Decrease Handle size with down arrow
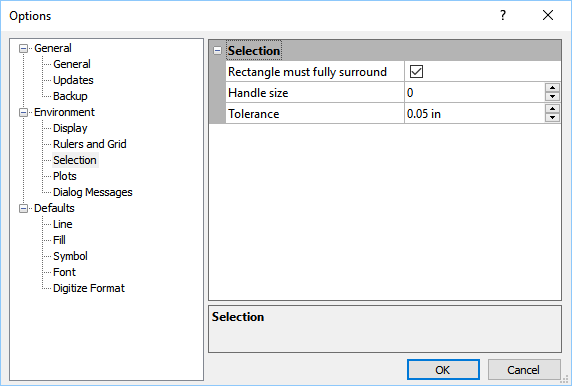Image resolution: width=572 pixels, height=386 pixels. click(552, 96)
